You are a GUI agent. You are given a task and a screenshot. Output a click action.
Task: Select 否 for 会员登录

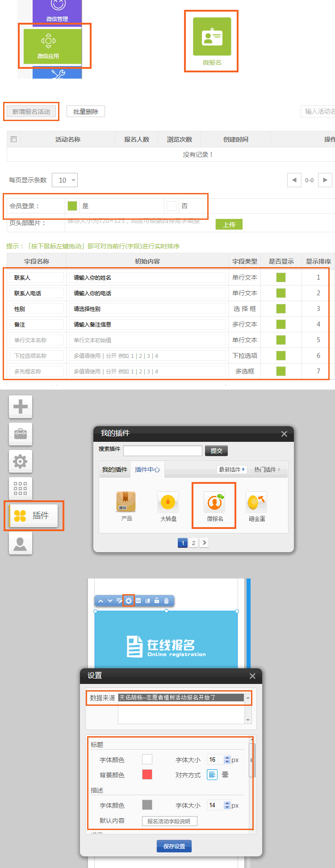click(172, 206)
